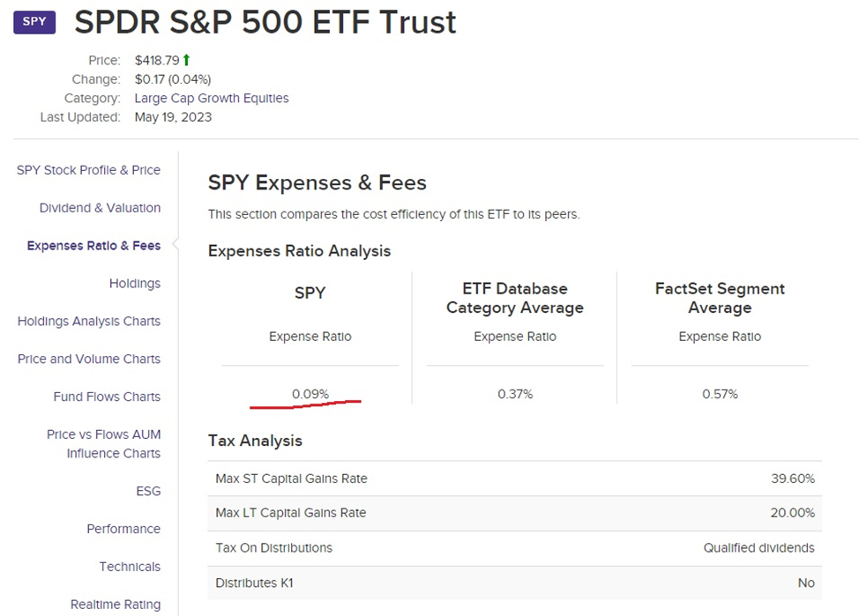Open Fund Flows Charts section
Screen dimensions: 859x616
tap(107, 397)
